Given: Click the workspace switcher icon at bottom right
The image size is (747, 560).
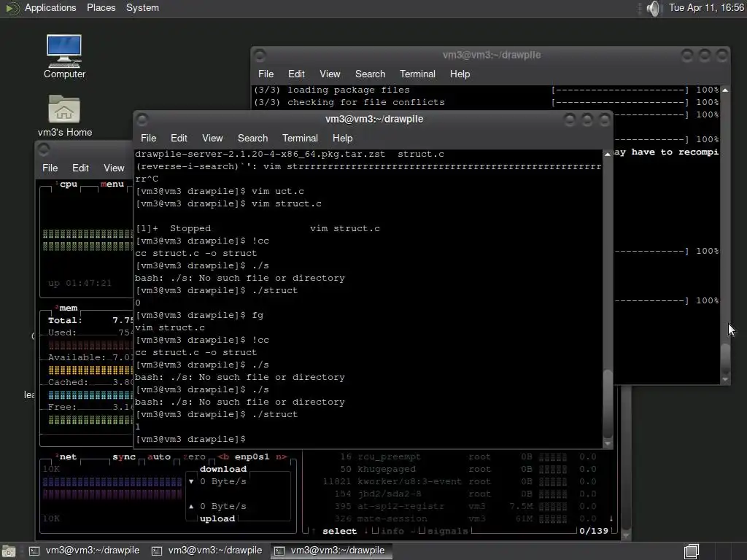Looking at the screenshot, I should (x=692, y=551).
